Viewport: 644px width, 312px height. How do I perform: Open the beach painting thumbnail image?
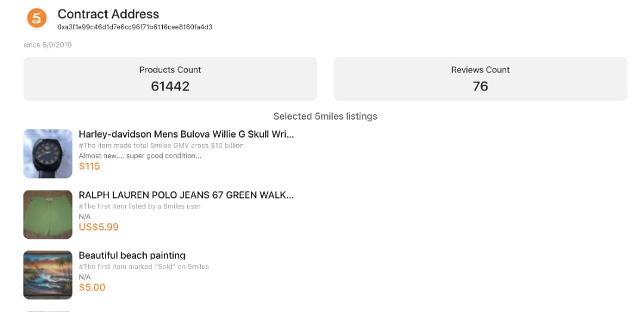tap(48, 275)
